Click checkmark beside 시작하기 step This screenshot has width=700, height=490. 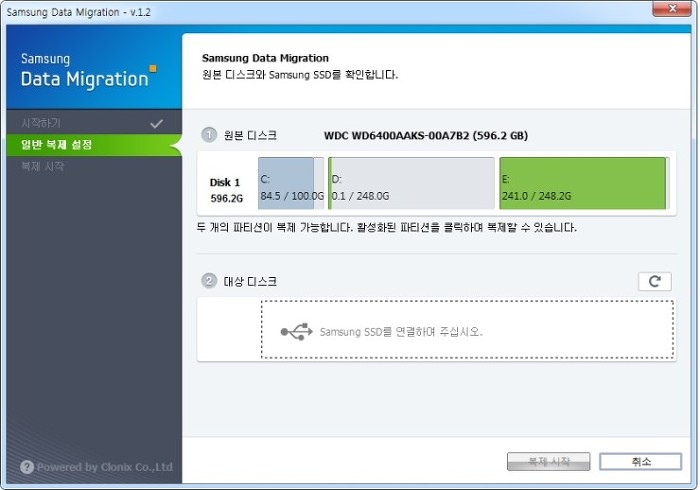pos(156,124)
